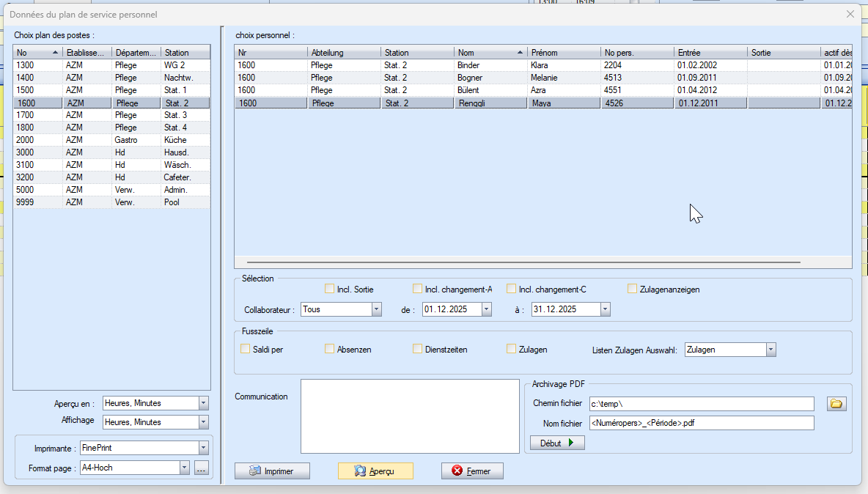The image size is (868, 494).
Task: Open the Collaborateur dropdown
Action: tap(377, 309)
